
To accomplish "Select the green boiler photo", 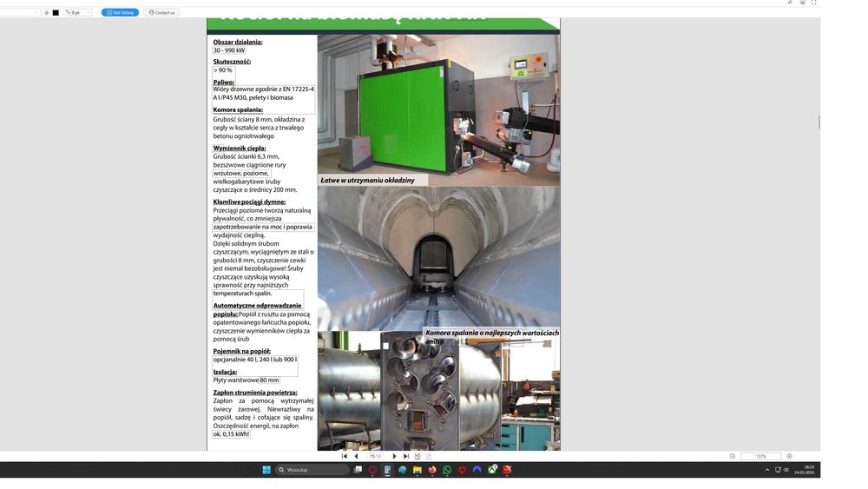I will coord(439,109).
